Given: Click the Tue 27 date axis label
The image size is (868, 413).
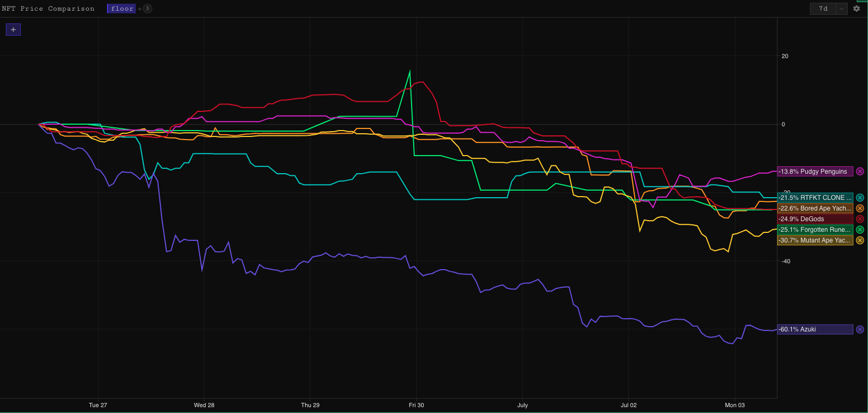Looking at the screenshot, I should click(x=98, y=405).
